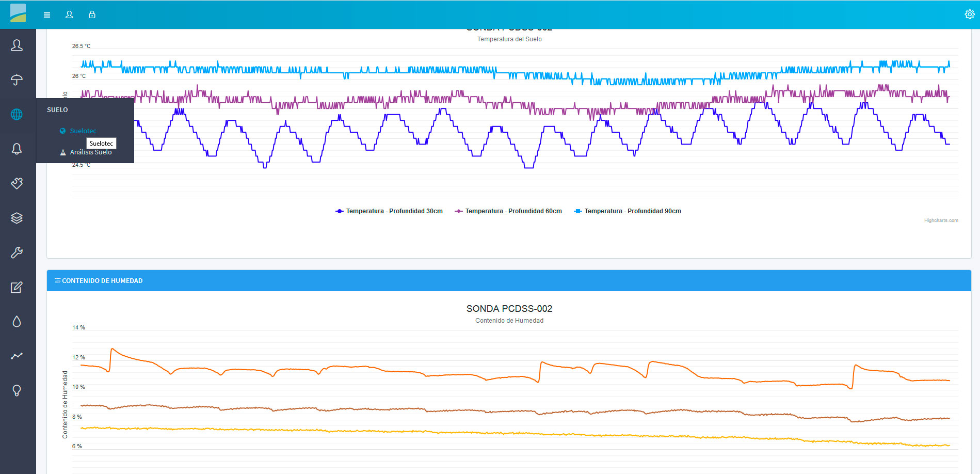Screen dimensions: 980x474
Task: Toggle Temperatura - Profundidad 60cm legend series
Action: tap(508, 211)
